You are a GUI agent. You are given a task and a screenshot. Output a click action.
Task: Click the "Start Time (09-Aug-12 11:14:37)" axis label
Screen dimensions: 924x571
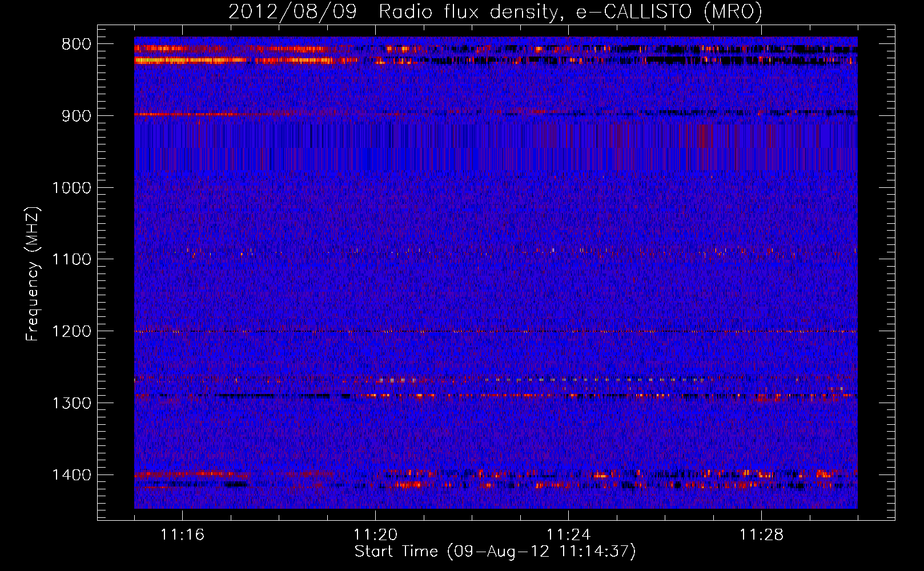(495, 552)
